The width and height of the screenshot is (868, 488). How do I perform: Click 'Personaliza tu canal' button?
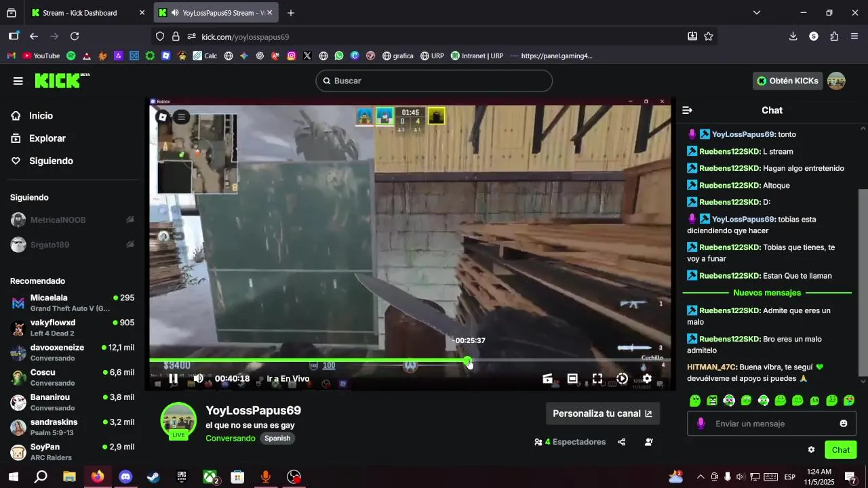603,413
